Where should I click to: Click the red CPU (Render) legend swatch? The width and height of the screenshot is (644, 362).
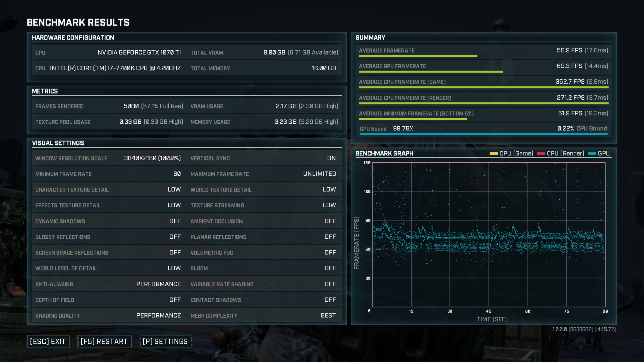(x=541, y=154)
